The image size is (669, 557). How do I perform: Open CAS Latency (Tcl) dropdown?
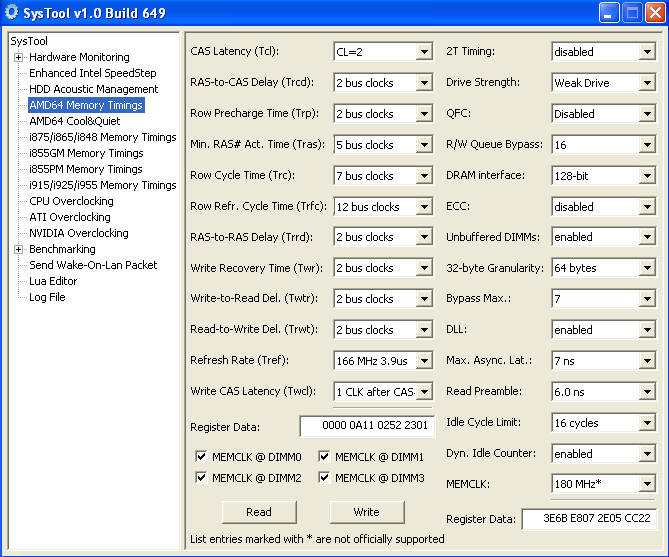click(383, 52)
